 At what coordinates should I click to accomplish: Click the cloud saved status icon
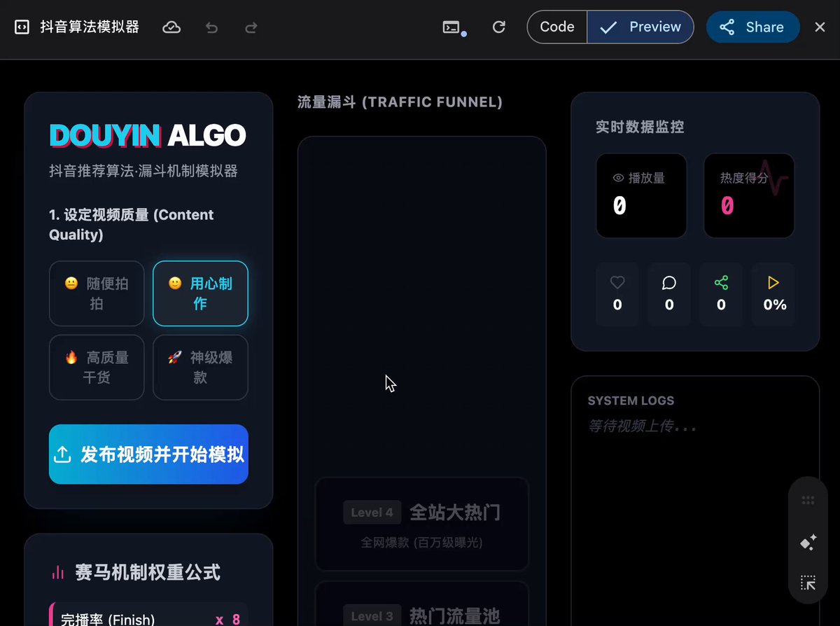point(171,27)
